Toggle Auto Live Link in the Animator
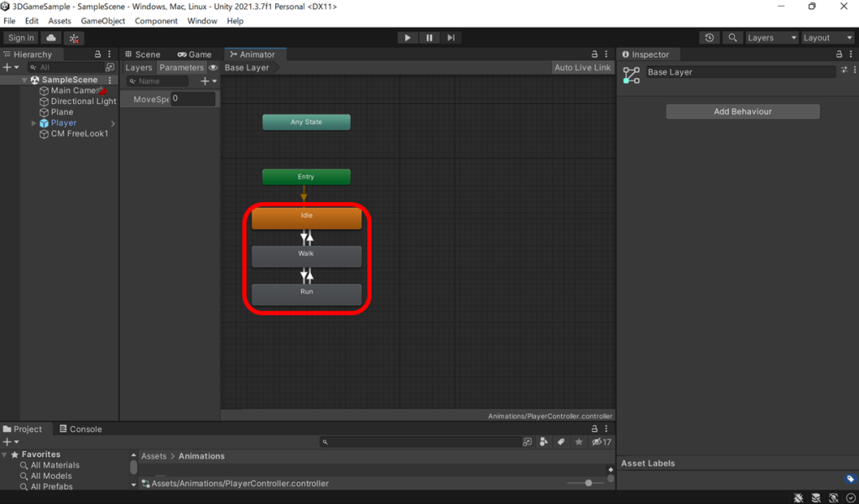 tap(581, 67)
